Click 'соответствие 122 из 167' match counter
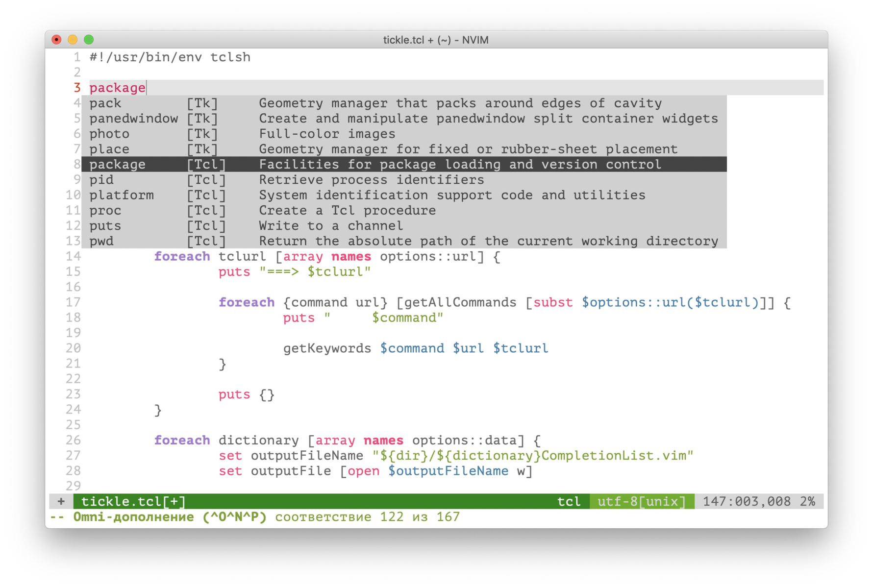Image resolution: width=873 pixels, height=588 pixels. [368, 517]
